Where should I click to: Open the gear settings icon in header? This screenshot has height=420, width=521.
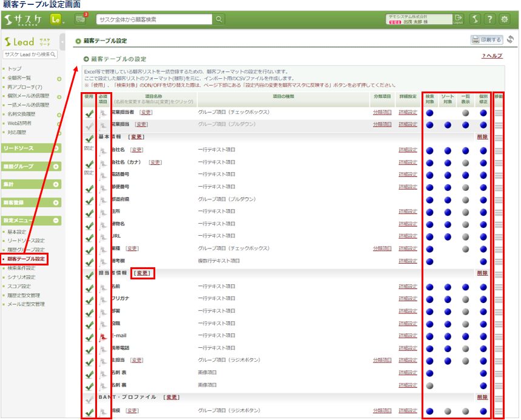[504, 19]
